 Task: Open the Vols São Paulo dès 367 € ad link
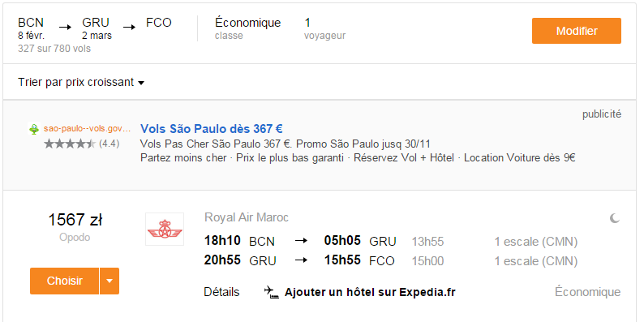212,129
